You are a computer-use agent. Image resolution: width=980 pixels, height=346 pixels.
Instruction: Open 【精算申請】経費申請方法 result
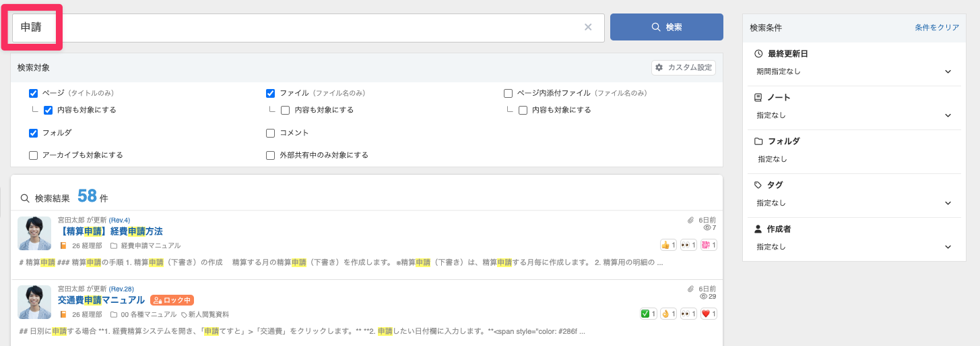coord(110,231)
